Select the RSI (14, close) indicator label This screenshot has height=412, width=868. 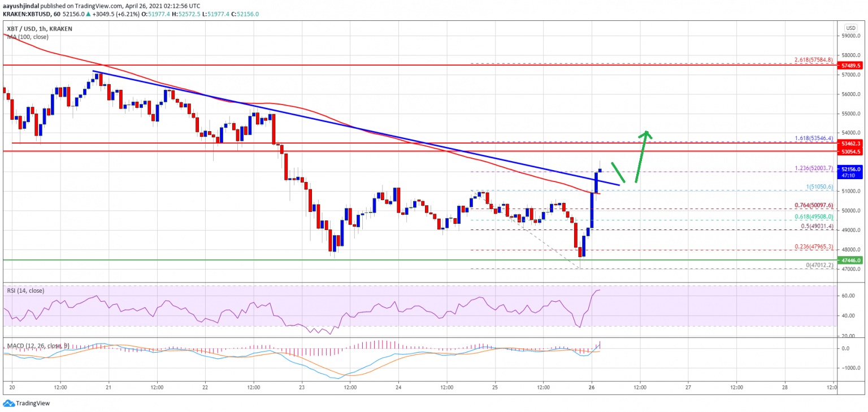25,290
